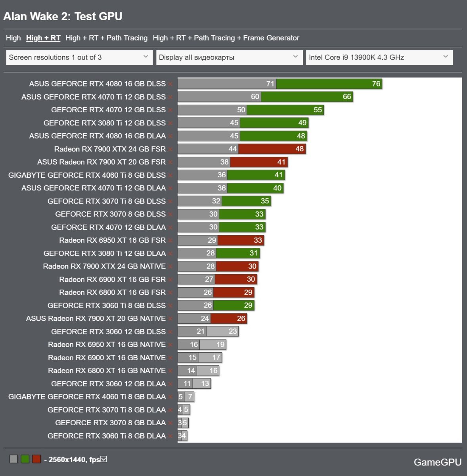This screenshot has height=476, width=467.
Task: Remove GEFORCE RTX 3060 Ti 8 GB DLAA via red x
Action: tap(170, 436)
